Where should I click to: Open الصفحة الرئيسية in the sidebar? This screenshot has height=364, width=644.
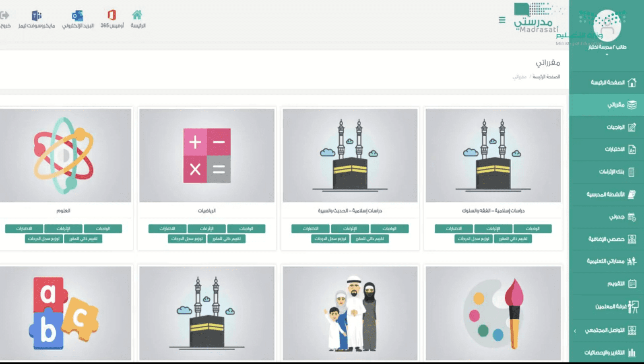(607, 83)
